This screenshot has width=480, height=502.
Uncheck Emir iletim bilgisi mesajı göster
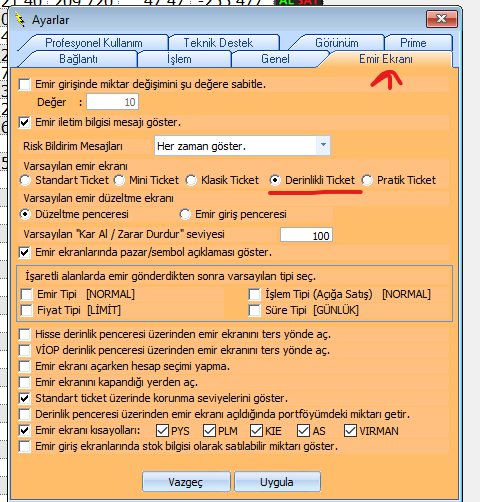click(25, 122)
